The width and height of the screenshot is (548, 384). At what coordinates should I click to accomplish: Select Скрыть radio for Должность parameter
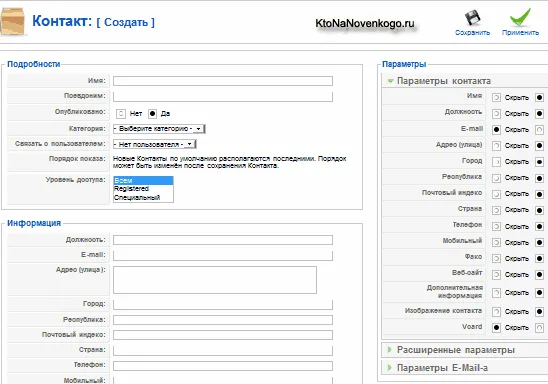click(496, 114)
